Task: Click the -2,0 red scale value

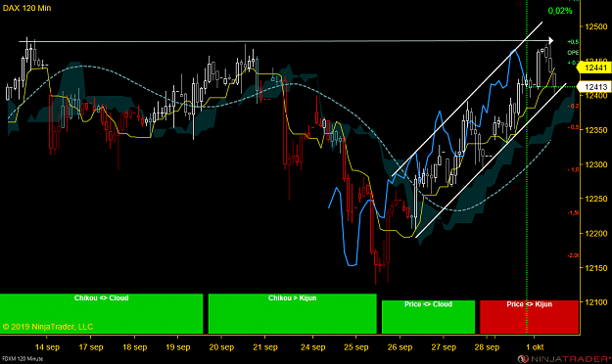Action: coord(574,255)
